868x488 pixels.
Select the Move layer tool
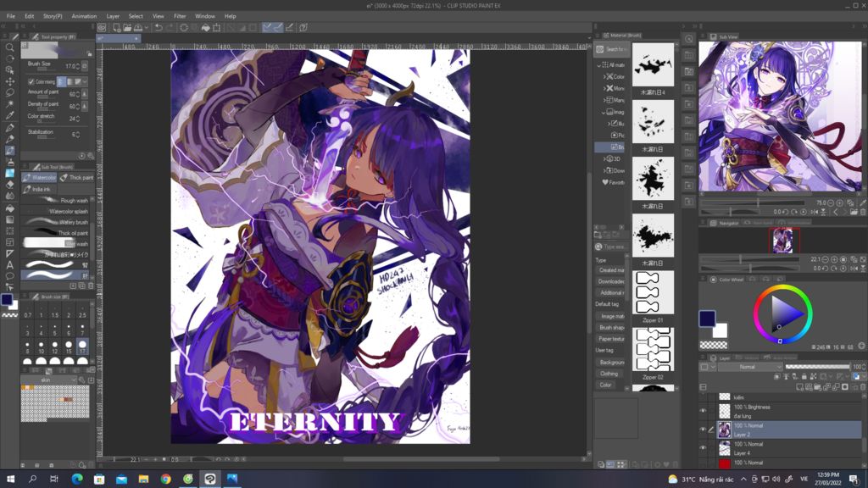pyautogui.click(x=9, y=81)
